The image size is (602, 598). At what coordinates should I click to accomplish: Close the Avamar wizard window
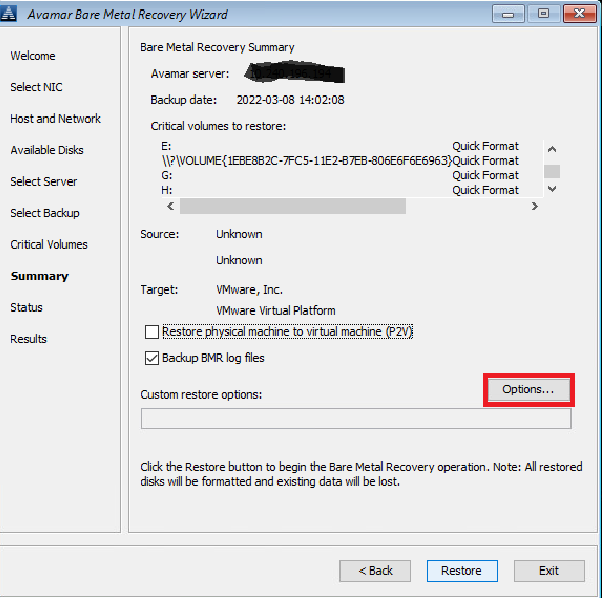tap(579, 14)
